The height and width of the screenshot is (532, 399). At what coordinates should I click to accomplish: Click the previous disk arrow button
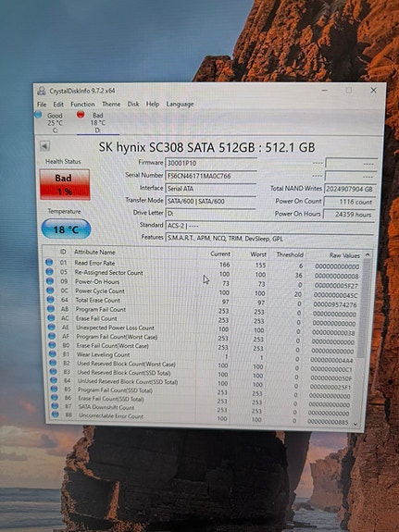pyautogui.click(x=44, y=146)
